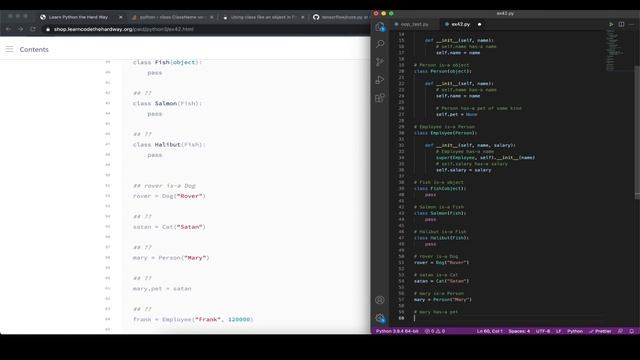Click 'class Halibut(Fish):' in browser page
The image size is (640, 360).
tap(169, 144)
